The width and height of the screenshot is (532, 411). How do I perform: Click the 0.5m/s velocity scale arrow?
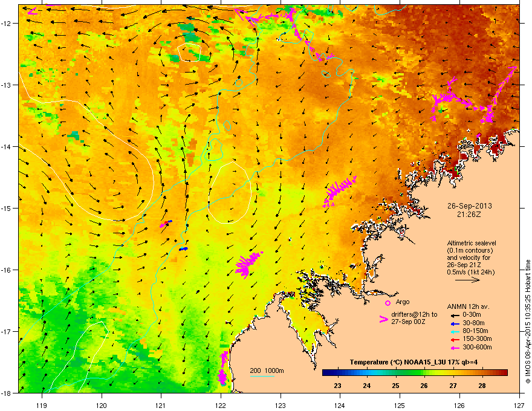[x=467, y=280]
